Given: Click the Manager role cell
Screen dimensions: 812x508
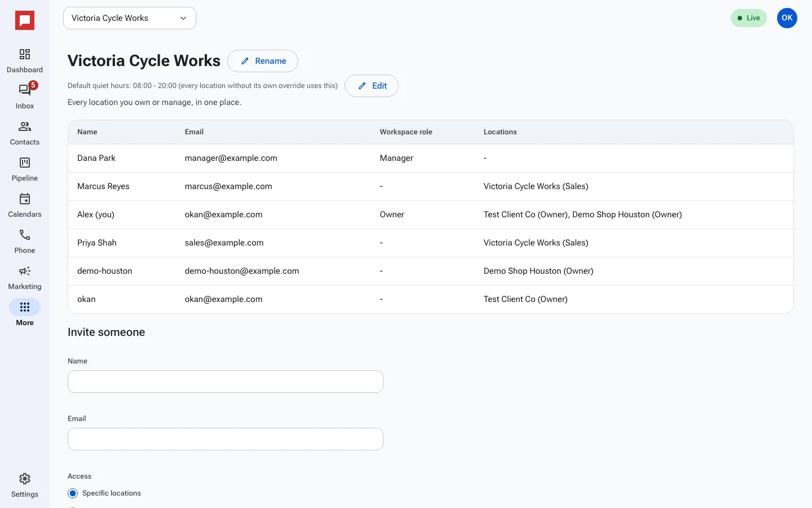Looking at the screenshot, I should [x=396, y=158].
